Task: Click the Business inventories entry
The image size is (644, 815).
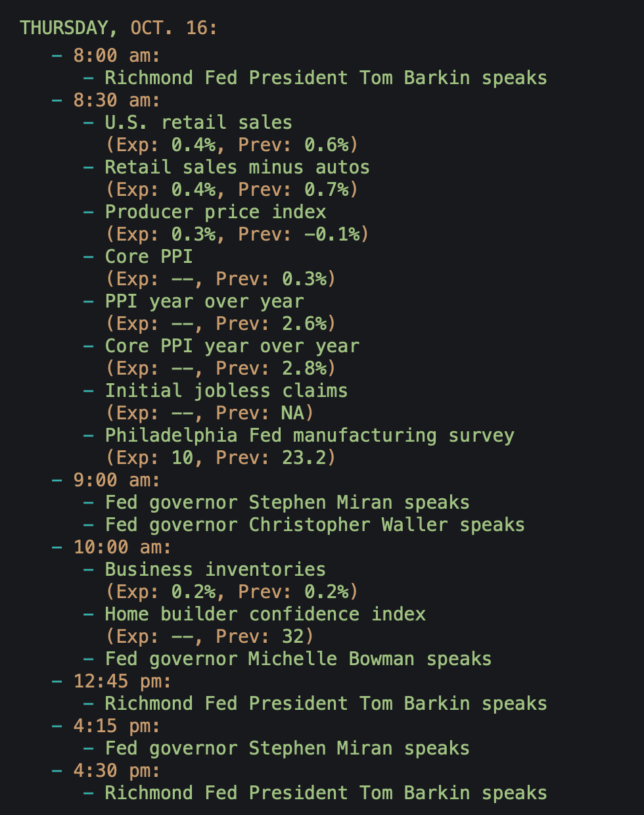Action: click(215, 570)
